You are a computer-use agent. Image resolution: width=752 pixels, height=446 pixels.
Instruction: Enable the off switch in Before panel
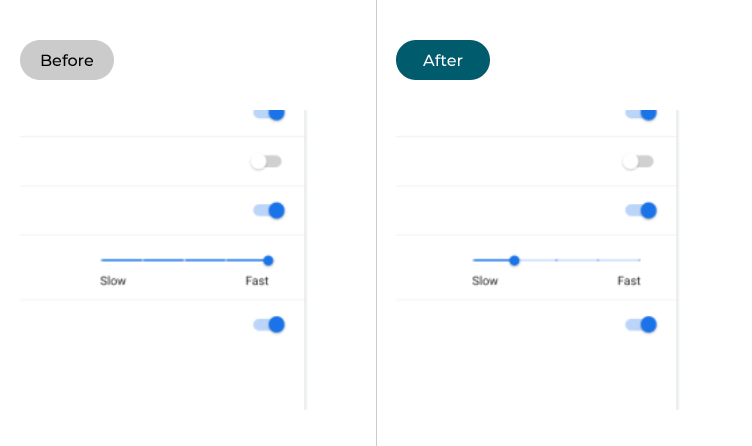tap(267, 161)
